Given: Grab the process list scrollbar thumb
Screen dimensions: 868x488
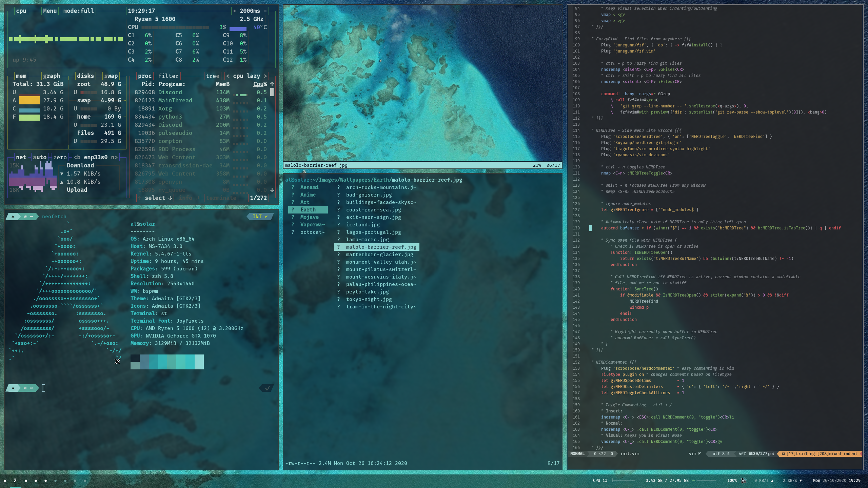Looking at the screenshot, I should pyautogui.click(x=272, y=92).
